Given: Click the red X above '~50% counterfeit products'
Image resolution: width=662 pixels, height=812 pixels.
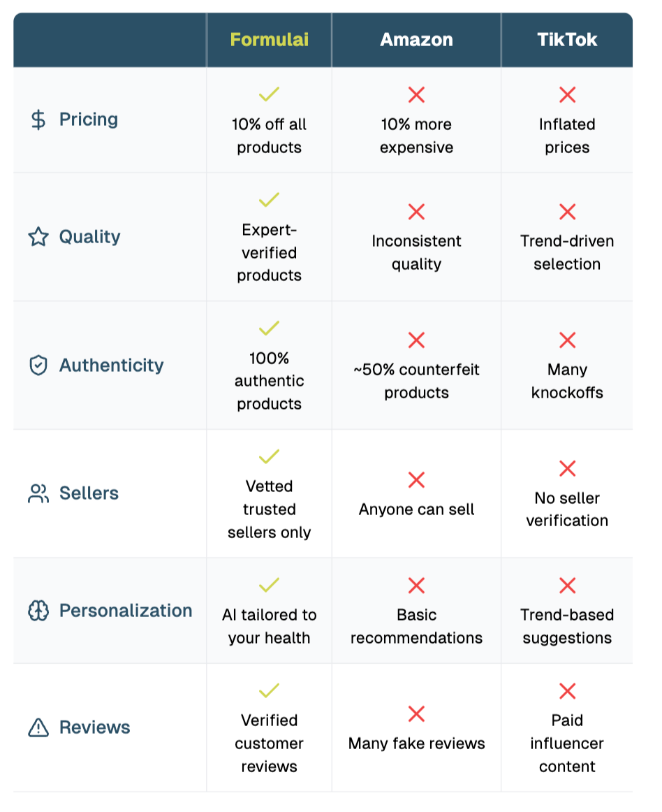Looking at the screenshot, I should click(x=417, y=340).
